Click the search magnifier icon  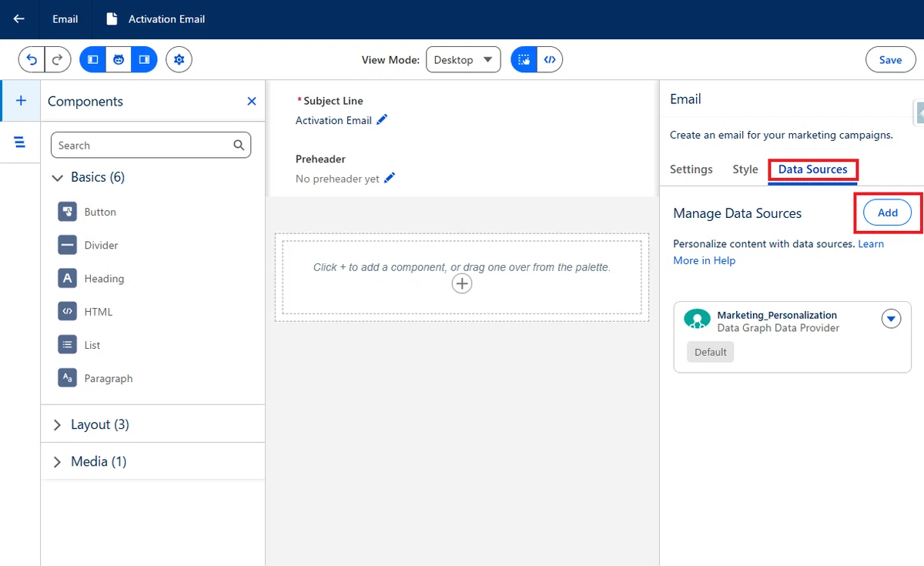tap(239, 145)
